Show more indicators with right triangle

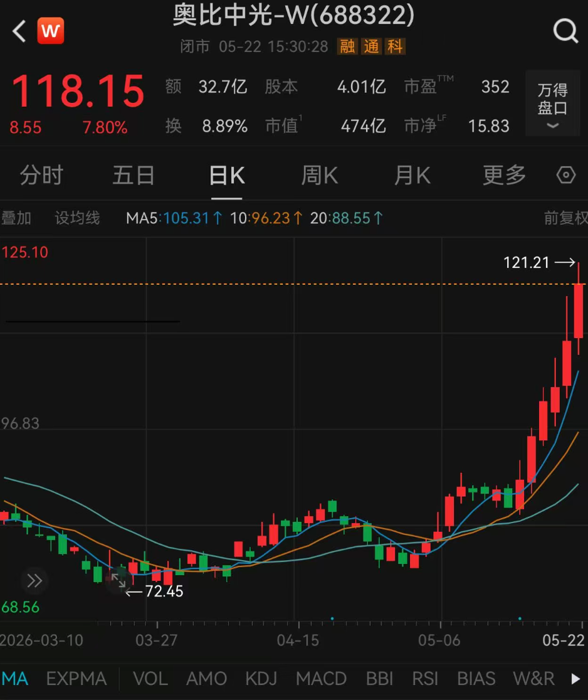[575, 679]
